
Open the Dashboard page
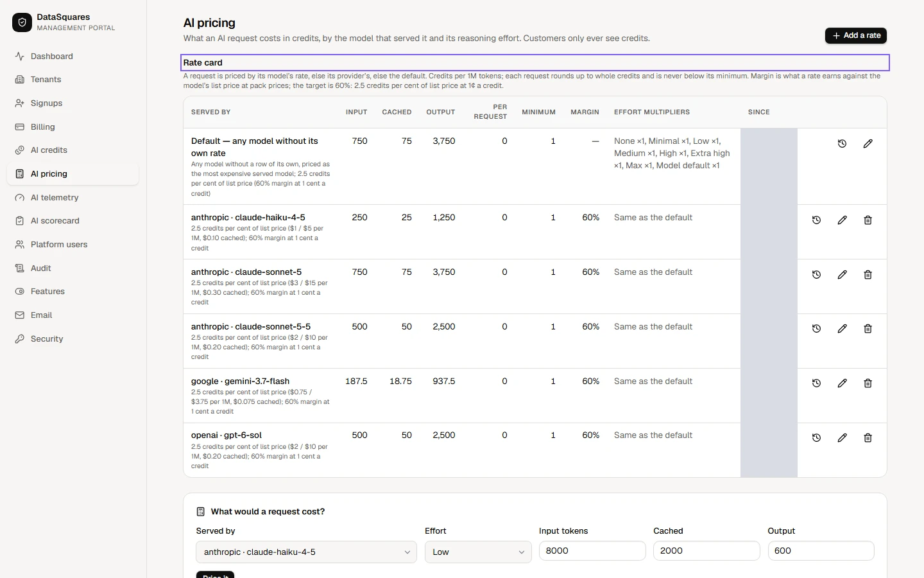(x=73, y=57)
